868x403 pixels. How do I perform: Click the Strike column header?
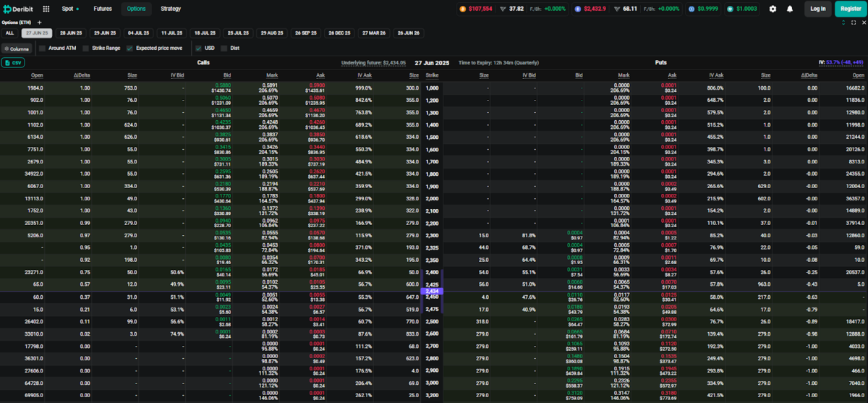(x=432, y=75)
